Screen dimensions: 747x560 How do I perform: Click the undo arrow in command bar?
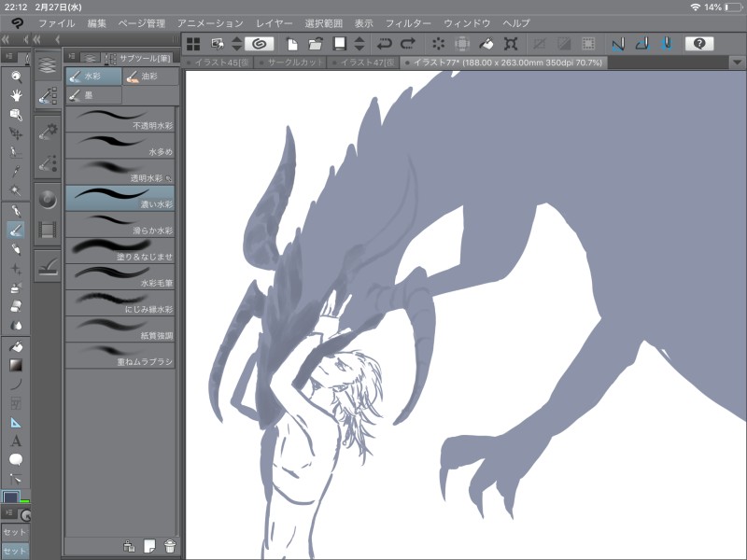[x=384, y=44]
